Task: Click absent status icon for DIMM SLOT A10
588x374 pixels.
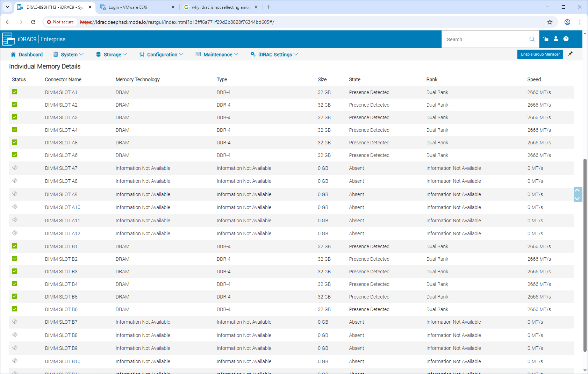Action: click(15, 207)
